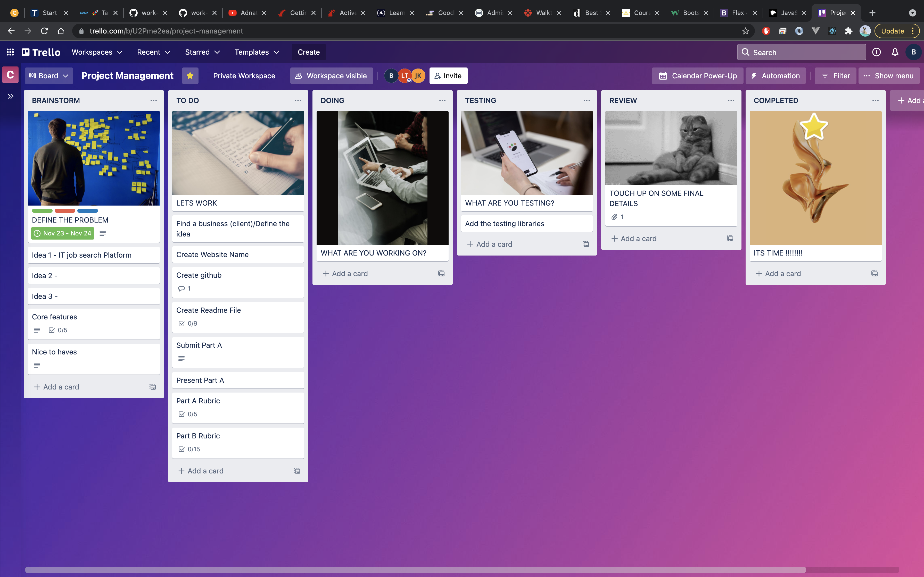Click create-from-template icon in TO DO list
924x577 pixels.
click(297, 471)
